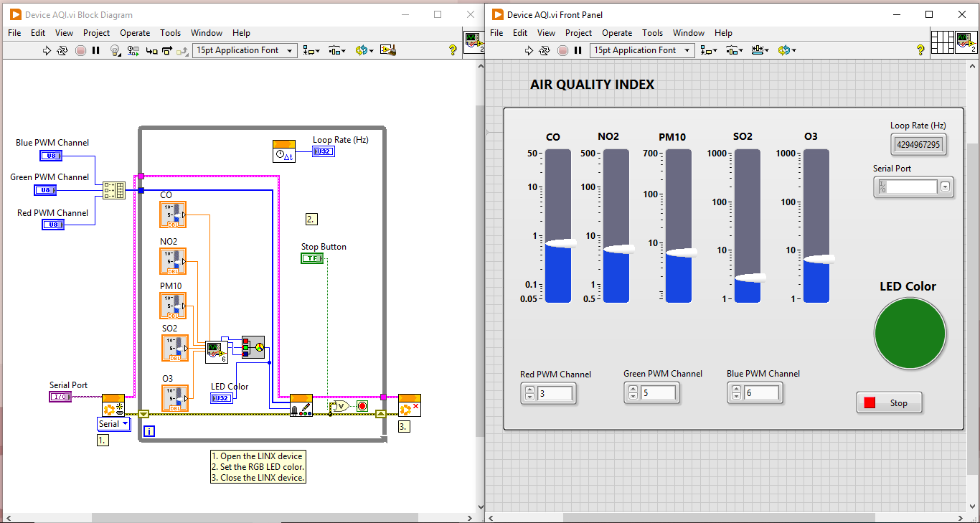Click Run arrow in Front Panel toolbar
Viewport: 980px width, 523px height.
coord(529,50)
